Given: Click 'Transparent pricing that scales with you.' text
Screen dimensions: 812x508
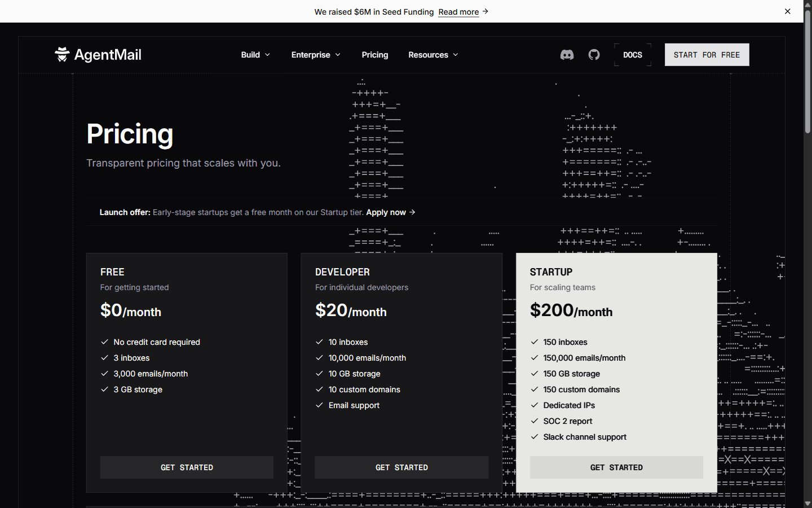Looking at the screenshot, I should point(183,163).
